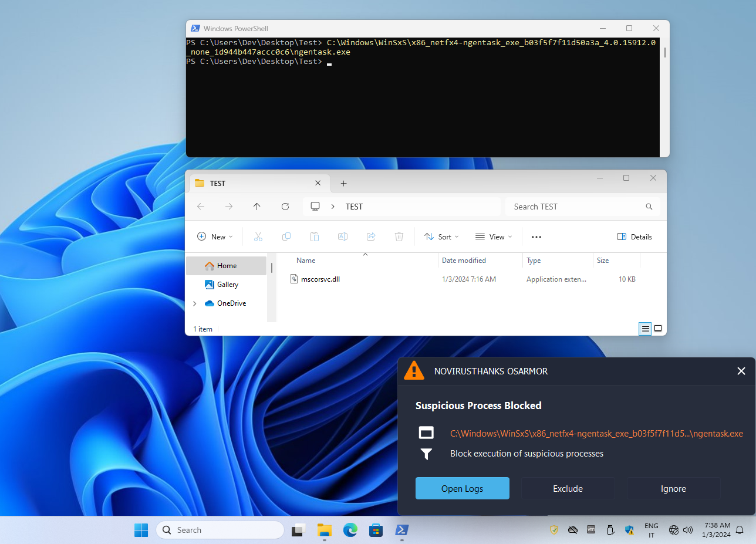Sort files by the Size column header
Image resolution: width=756 pixels, height=544 pixels.
[x=603, y=261]
